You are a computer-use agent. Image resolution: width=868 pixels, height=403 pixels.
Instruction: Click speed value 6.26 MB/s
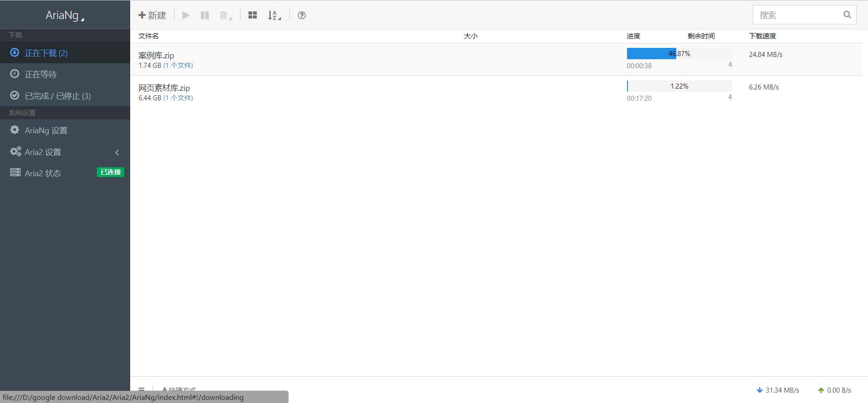click(764, 87)
